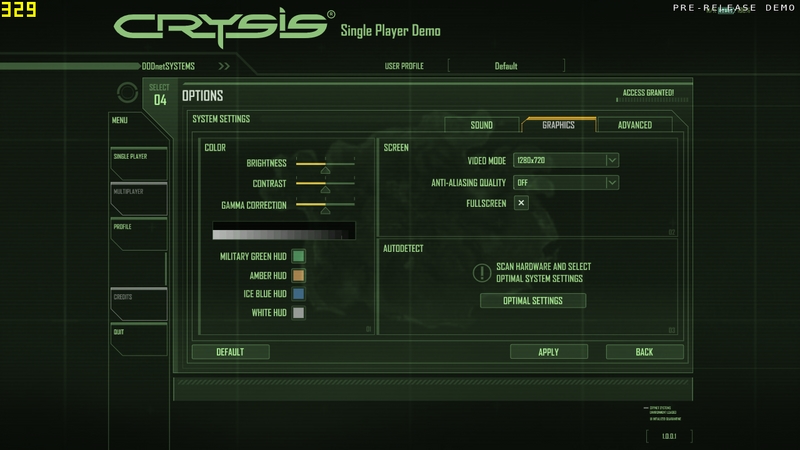Expand the Anti-Aliasing Quality dropdown

(566, 183)
